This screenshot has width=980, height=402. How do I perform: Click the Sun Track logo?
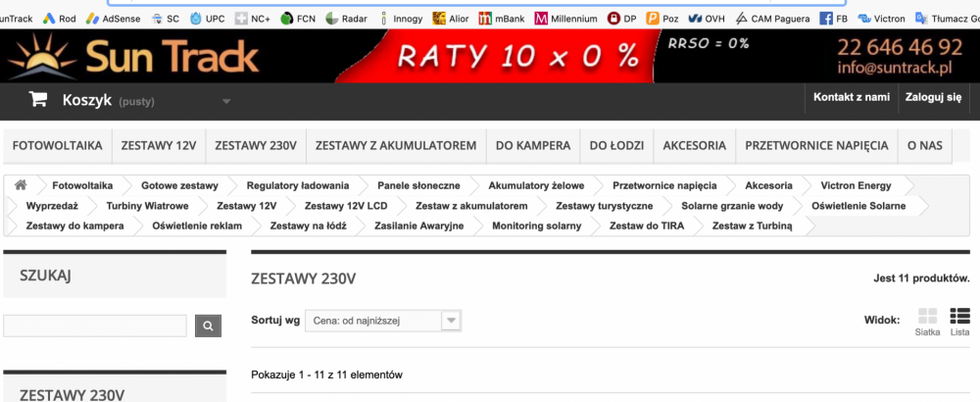[133, 55]
